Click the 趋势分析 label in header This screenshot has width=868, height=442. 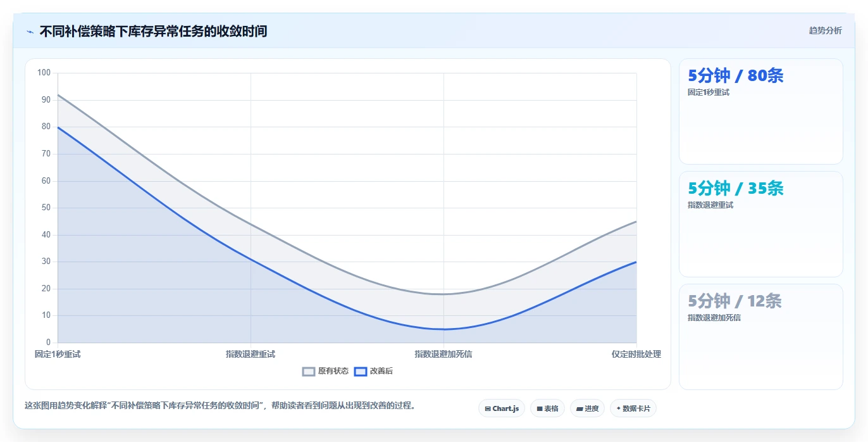[825, 30]
